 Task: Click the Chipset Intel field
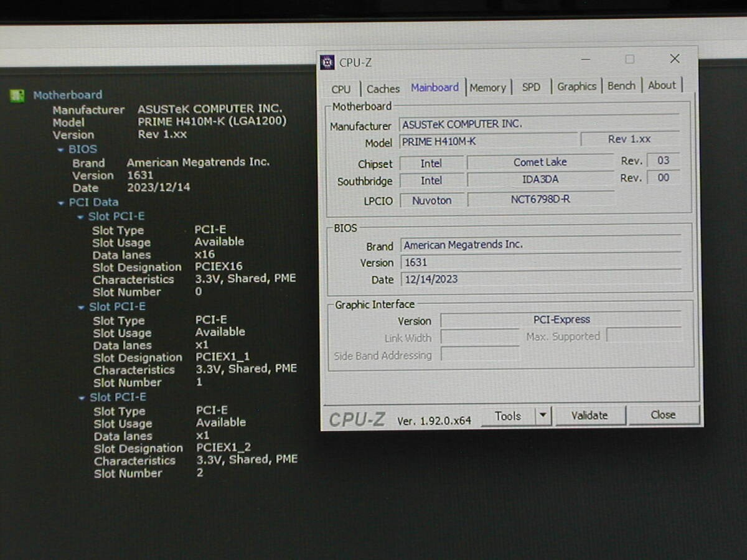click(x=431, y=164)
